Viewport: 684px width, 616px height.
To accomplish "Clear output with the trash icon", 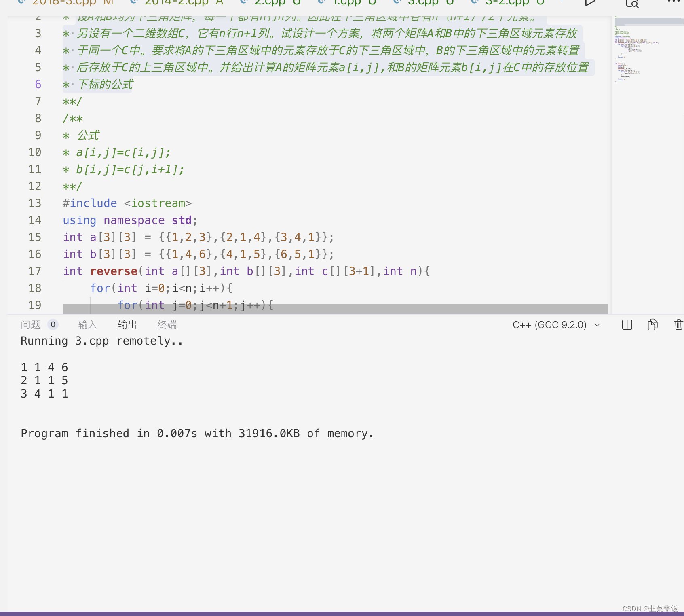I will coord(679,325).
